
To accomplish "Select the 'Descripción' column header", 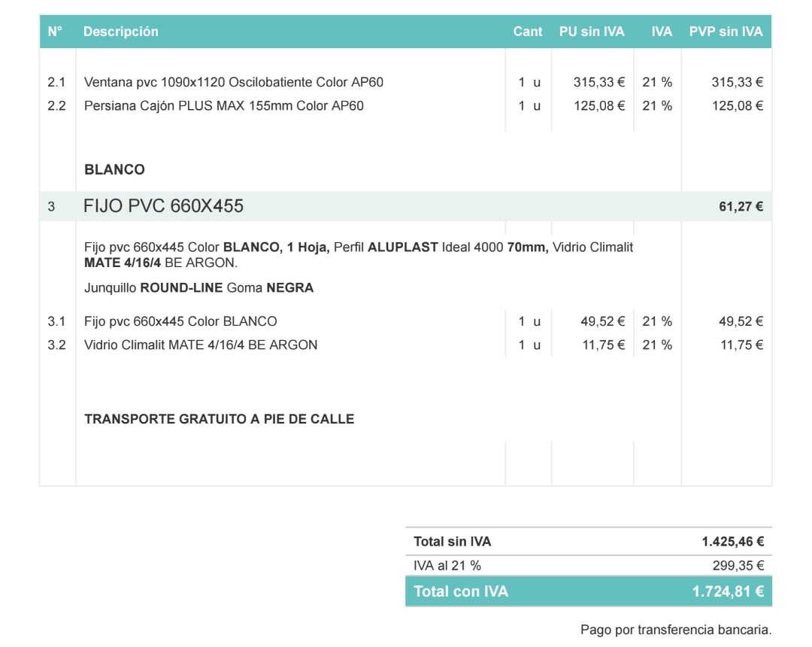I will click(120, 32).
